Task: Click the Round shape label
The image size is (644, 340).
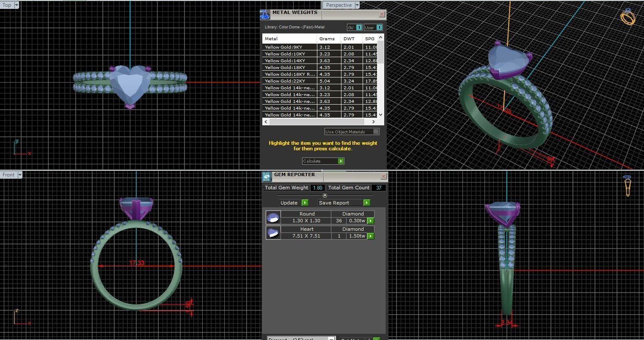Action: 307,214
